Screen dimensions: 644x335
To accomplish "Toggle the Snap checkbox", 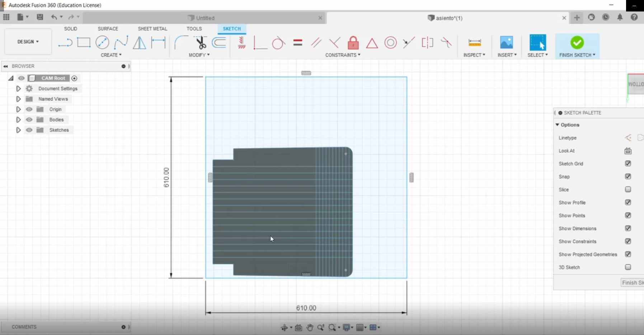I will [x=628, y=176].
